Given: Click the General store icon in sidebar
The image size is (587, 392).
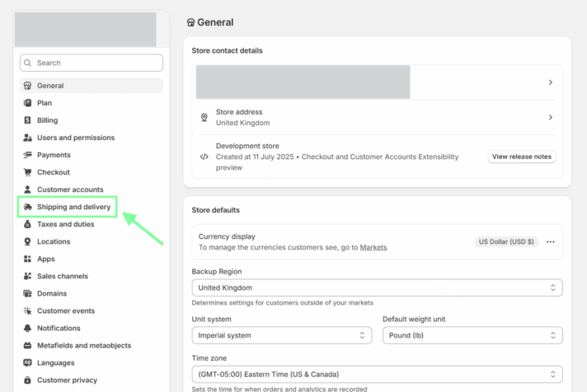Looking at the screenshot, I should (27, 86).
